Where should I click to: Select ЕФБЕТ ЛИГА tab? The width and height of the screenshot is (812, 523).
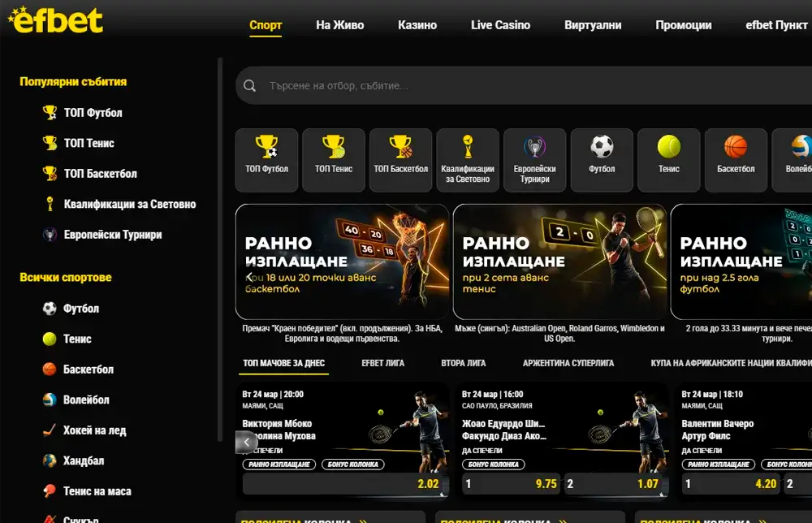(x=382, y=363)
